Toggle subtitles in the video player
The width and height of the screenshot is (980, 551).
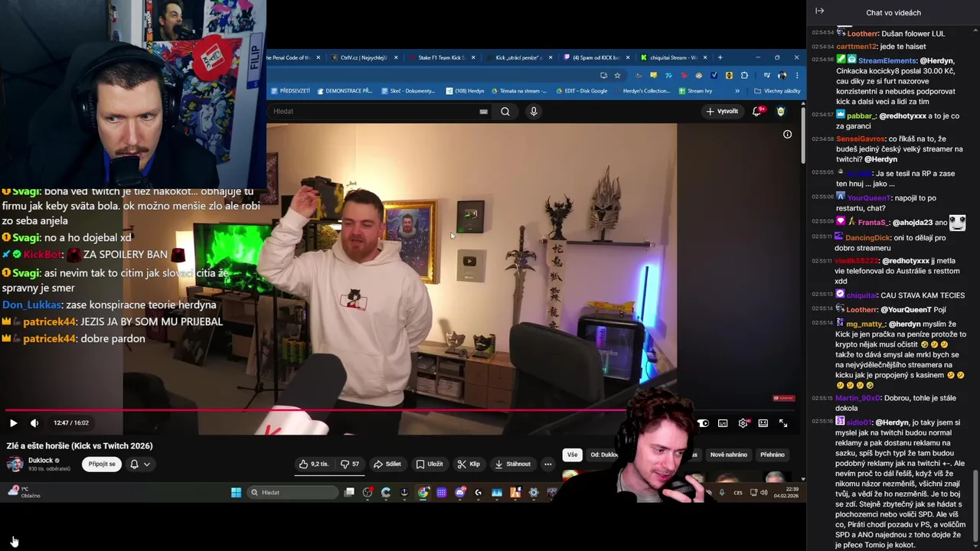[723, 423]
